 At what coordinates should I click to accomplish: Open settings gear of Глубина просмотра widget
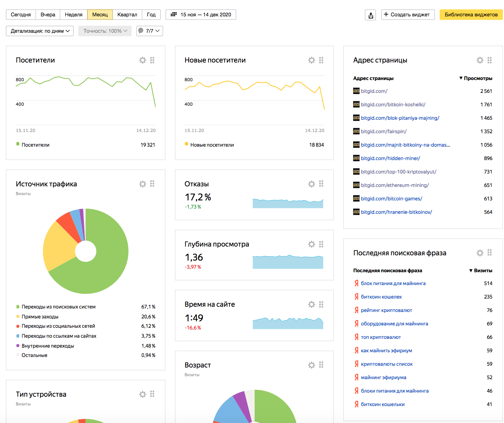311,244
